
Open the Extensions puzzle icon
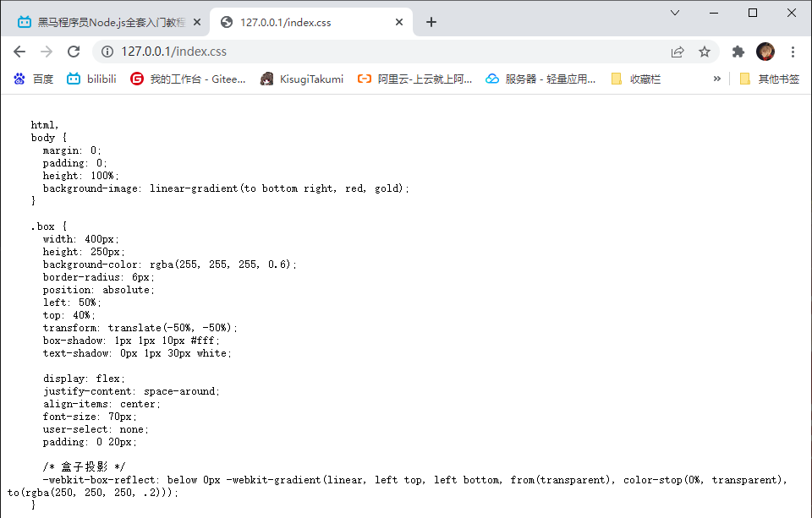click(x=738, y=52)
